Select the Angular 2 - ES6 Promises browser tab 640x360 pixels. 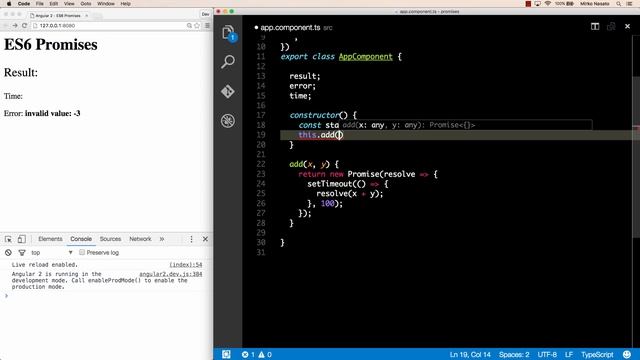pyautogui.click(x=58, y=16)
